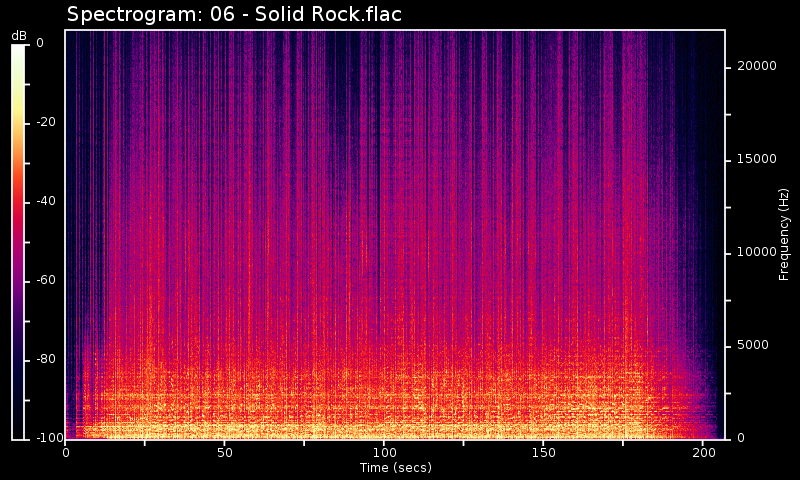Click the "Time (secs)" axis label

(x=395, y=467)
